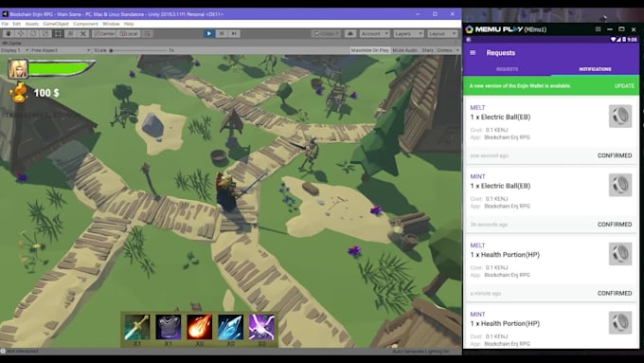Image resolution: width=644 pixels, height=363 pixels.
Task: Select the fireball skill in hotbar
Action: [199, 327]
